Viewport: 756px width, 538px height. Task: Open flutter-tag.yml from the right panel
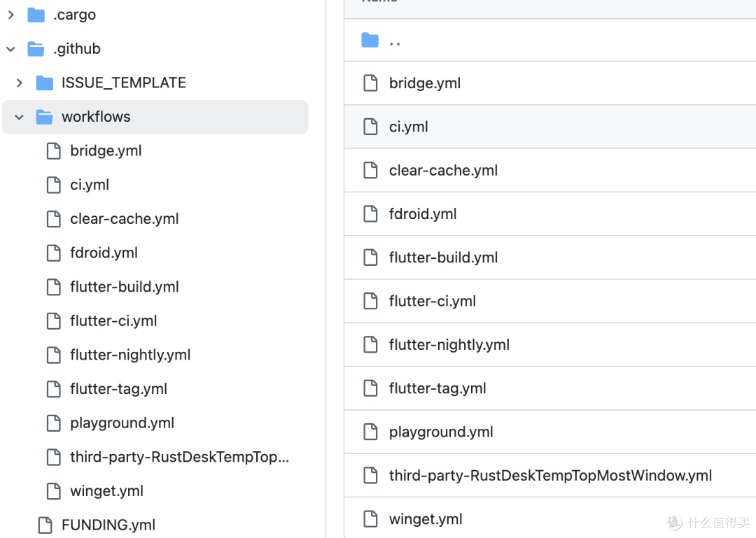click(437, 388)
